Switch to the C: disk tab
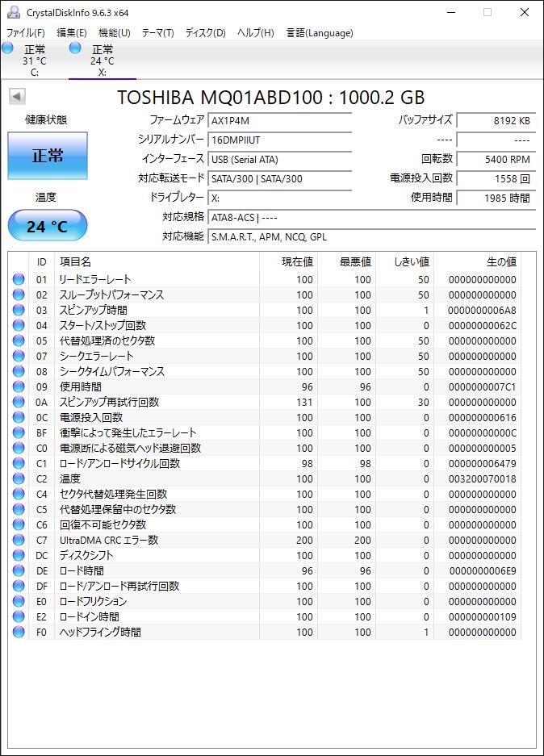This screenshot has width=544, height=756. point(34,61)
